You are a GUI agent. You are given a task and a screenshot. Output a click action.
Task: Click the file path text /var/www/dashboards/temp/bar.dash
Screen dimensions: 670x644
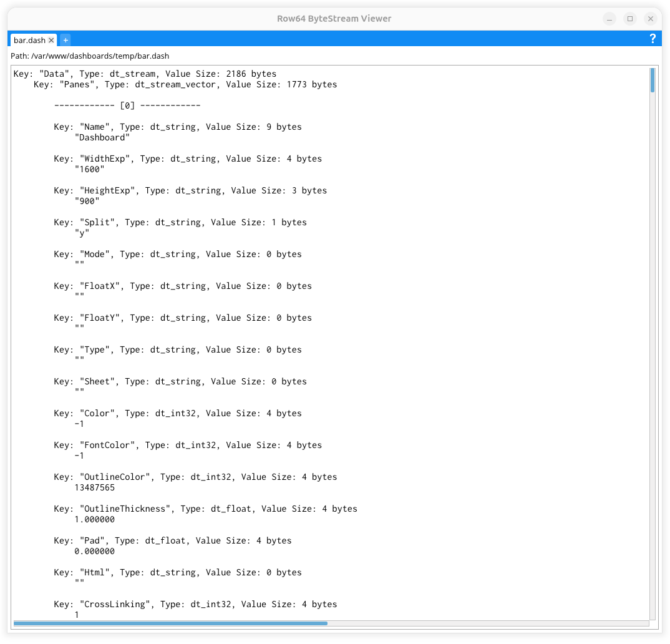point(100,56)
